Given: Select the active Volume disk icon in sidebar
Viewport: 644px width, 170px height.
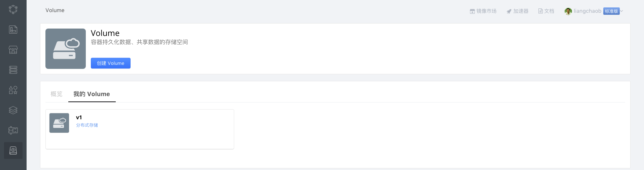Looking at the screenshot, I should (13, 151).
